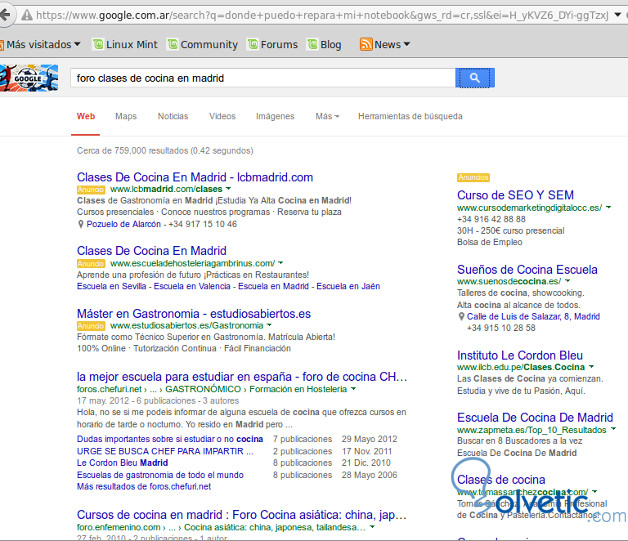628x541 pixels.
Task: Open la mejor escuela para estudiar en españa
Action: coord(242,377)
